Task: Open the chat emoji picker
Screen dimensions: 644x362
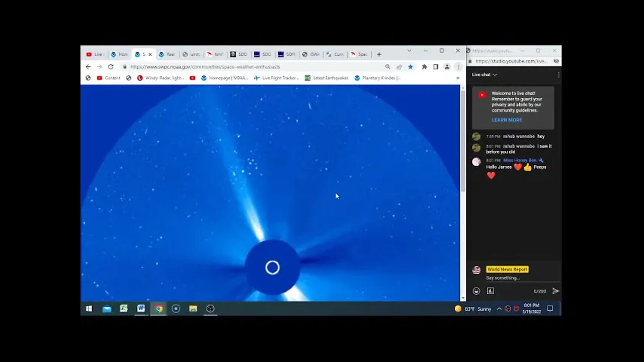Action: coord(476,291)
